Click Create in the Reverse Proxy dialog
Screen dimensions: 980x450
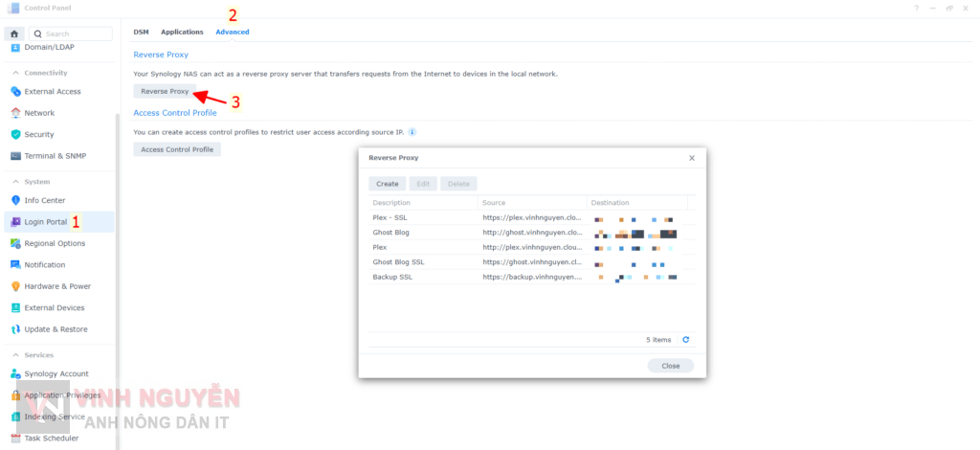click(387, 184)
